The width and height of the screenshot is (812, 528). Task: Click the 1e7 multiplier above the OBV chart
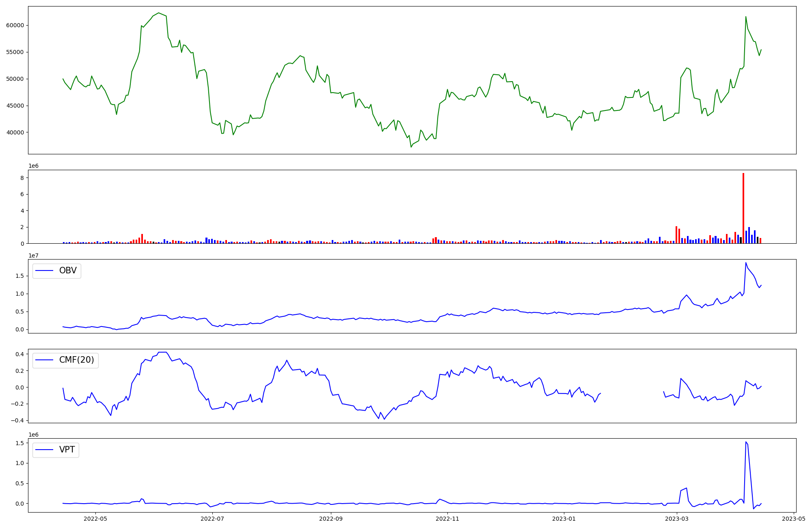coord(33,255)
